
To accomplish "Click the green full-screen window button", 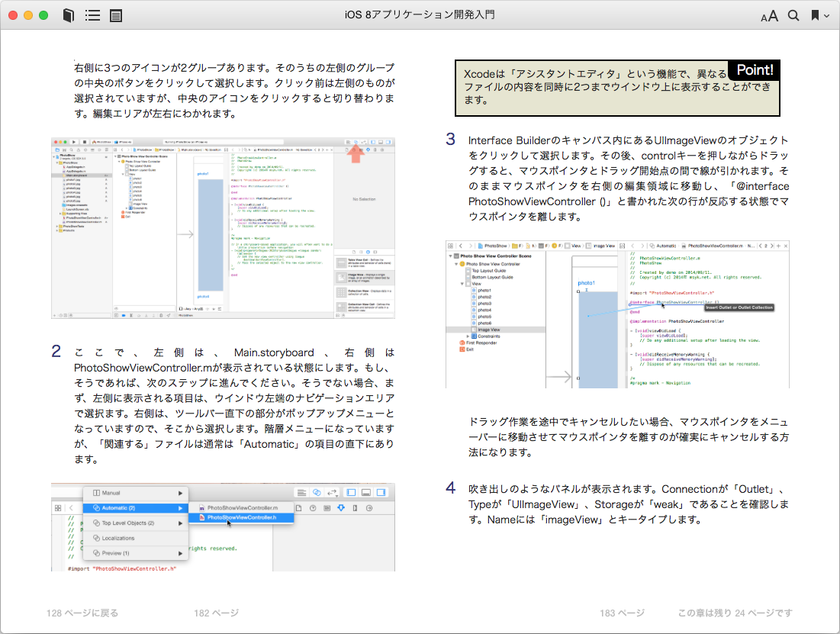I will tap(43, 15).
